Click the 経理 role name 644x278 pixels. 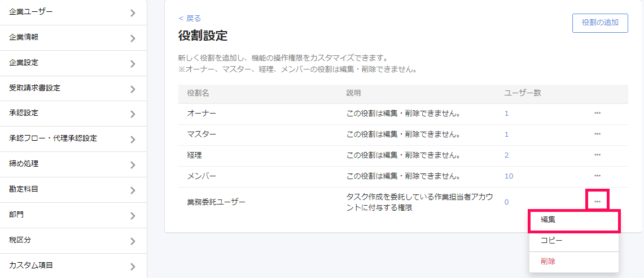[x=194, y=155]
